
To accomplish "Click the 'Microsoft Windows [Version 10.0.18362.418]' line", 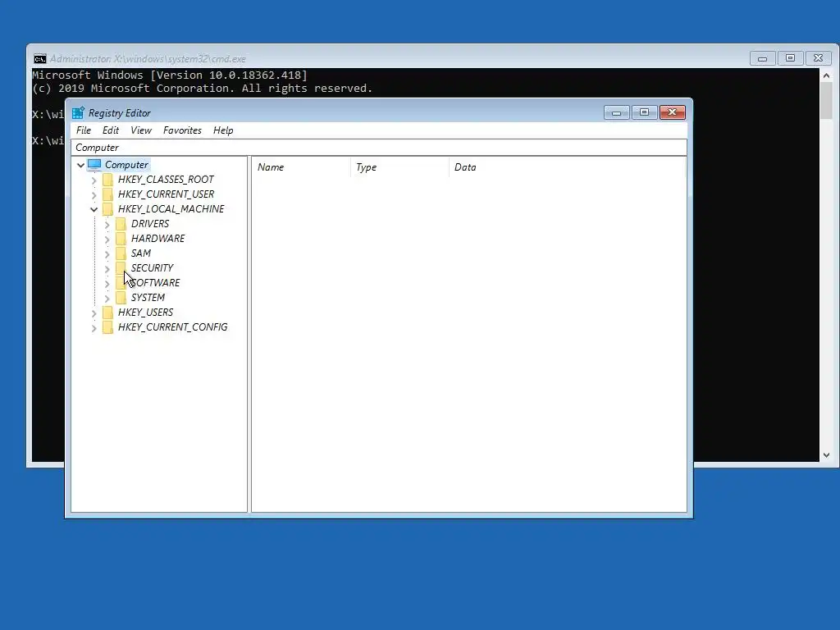I will click(170, 75).
